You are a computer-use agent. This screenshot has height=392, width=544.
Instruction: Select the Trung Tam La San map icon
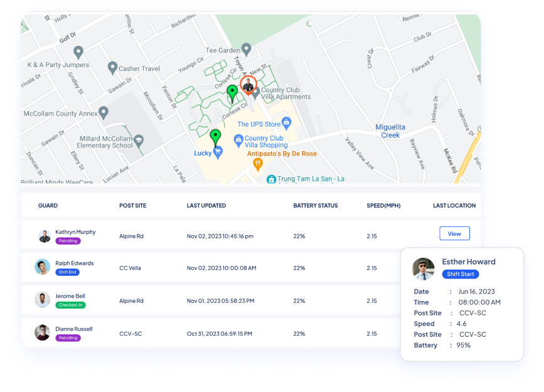click(x=270, y=179)
